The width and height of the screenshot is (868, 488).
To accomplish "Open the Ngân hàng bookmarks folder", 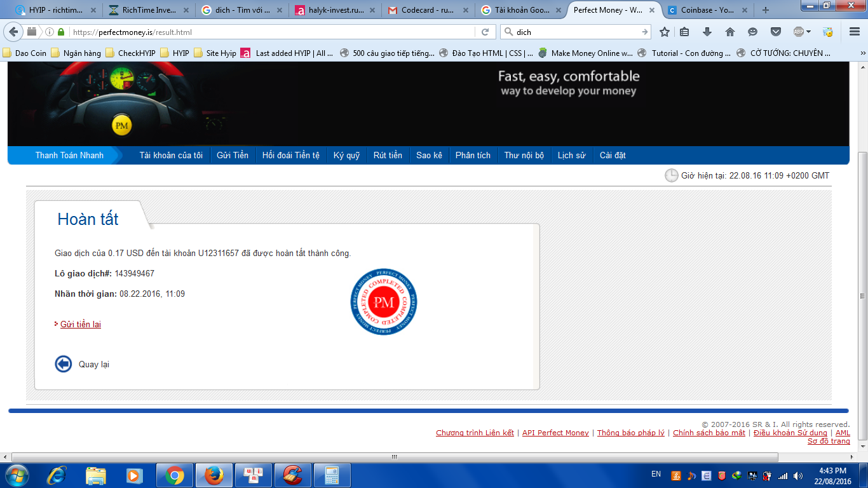I will (x=76, y=53).
